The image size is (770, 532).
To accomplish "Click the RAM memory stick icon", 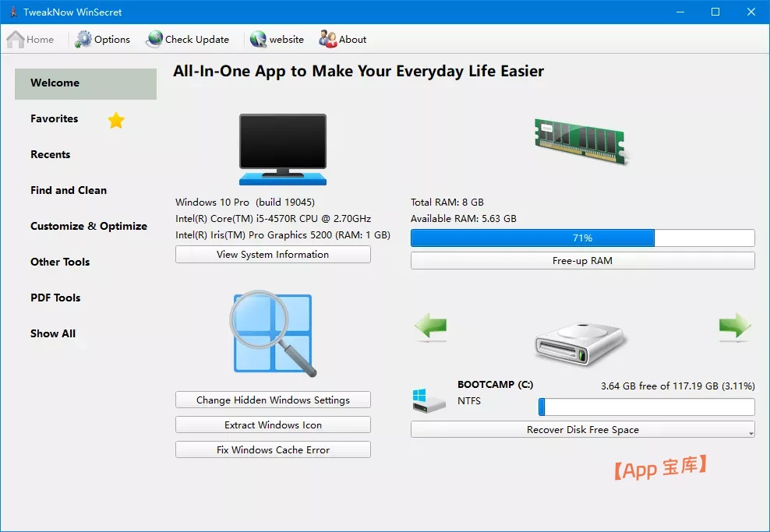I will 581,140.
